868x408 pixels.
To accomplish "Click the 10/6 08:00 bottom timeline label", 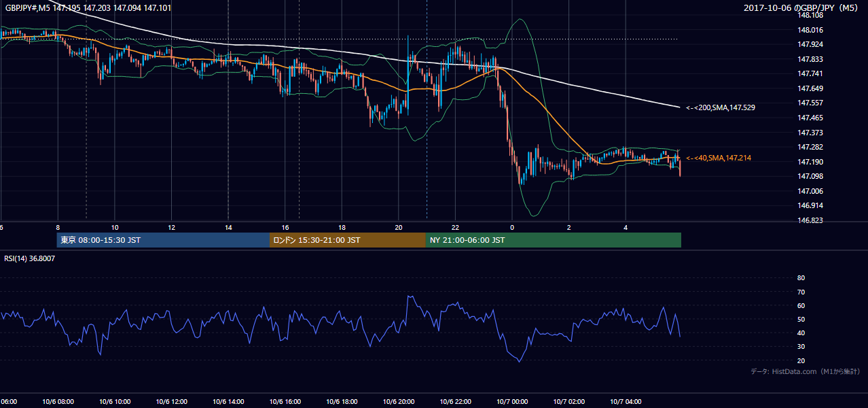I will click(x=58, y=402).
